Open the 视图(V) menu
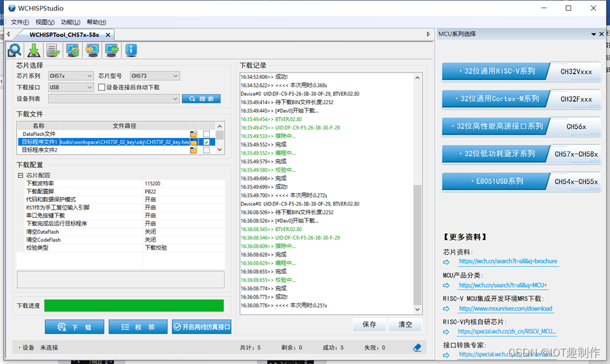The image size is (610, 364). 45,22
